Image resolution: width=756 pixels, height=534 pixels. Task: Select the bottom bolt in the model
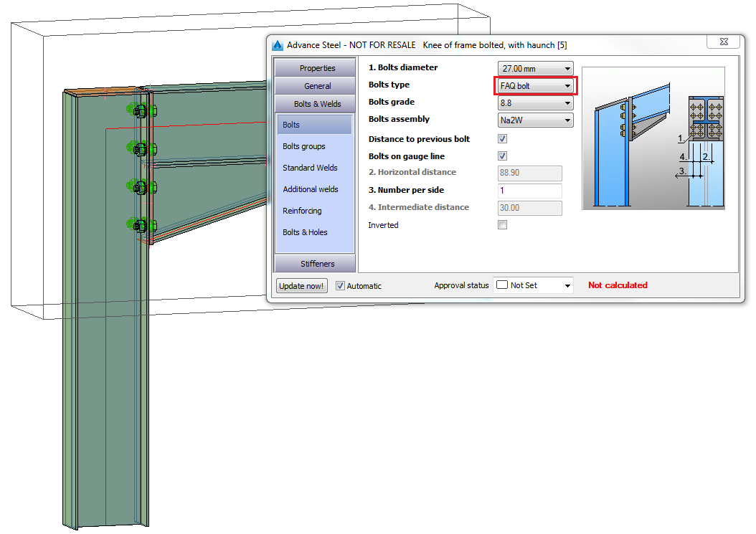[x=141, y=225]
